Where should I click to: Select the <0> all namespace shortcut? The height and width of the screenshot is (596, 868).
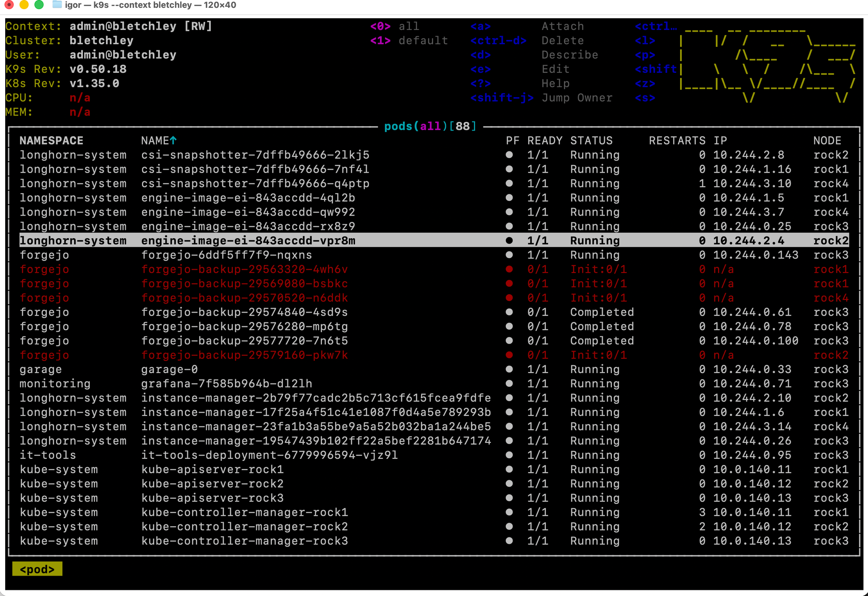tap(395, 26)
